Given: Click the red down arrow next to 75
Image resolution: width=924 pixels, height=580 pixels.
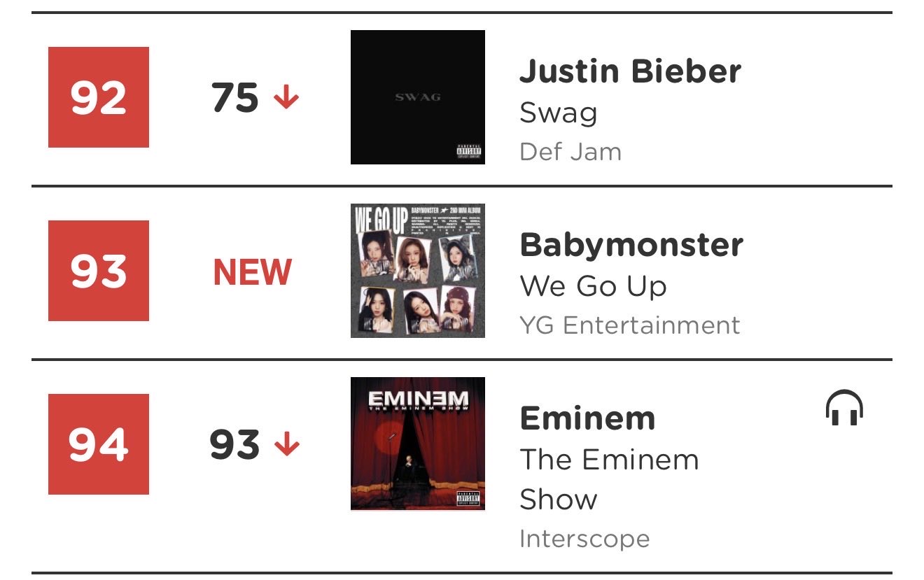Looking at the screenshot, I should click(286, 98).
